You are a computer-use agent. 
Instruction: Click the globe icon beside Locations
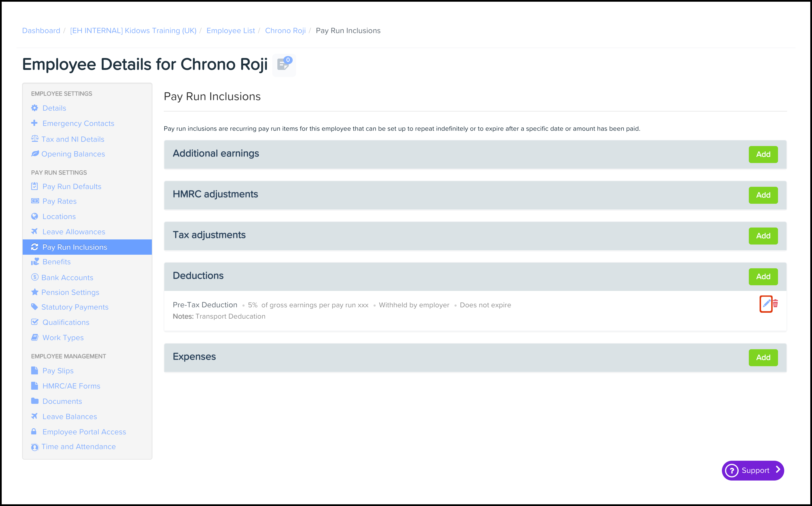point(35,216)
